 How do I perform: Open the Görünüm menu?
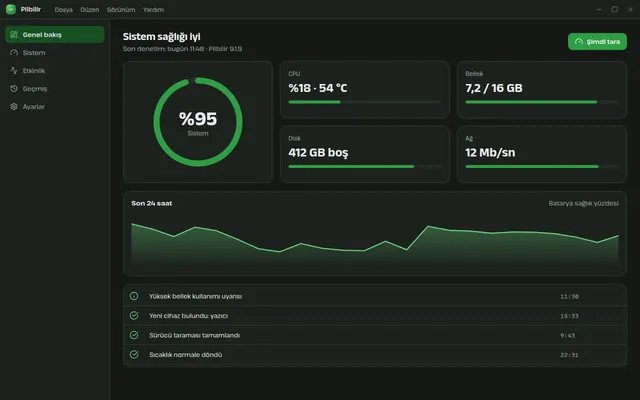coord(121,9)
